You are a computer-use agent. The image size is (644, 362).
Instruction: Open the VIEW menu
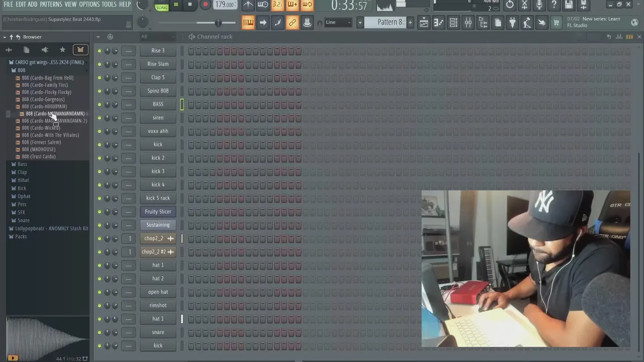pos(70,5)
